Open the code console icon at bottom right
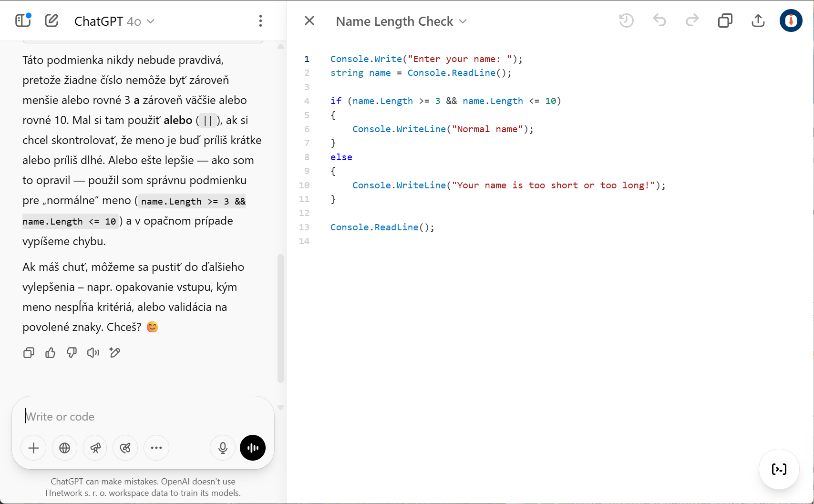 pyautogui.click(x=779, y=469)
